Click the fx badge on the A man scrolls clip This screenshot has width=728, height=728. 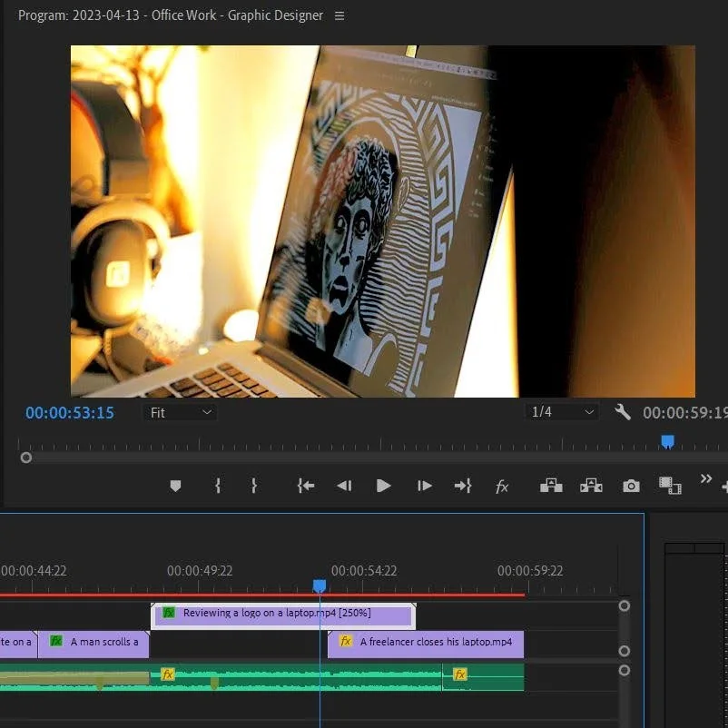click(56, 641)
